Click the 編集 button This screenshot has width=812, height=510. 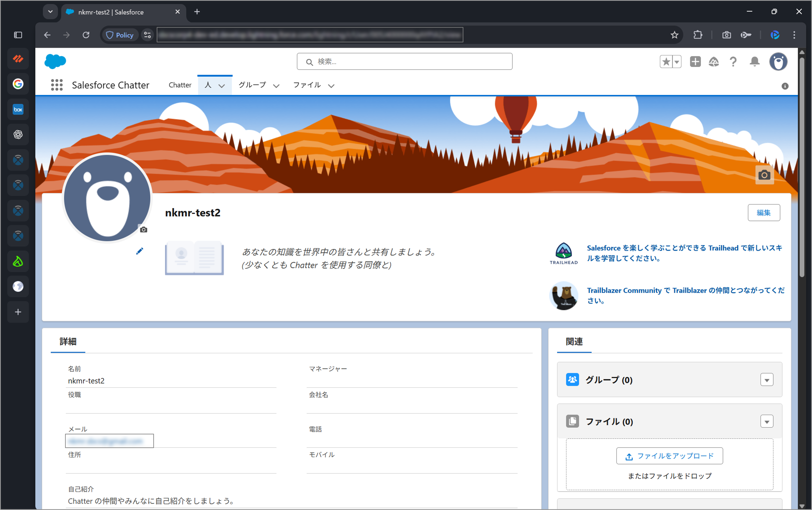pos(764,213)
